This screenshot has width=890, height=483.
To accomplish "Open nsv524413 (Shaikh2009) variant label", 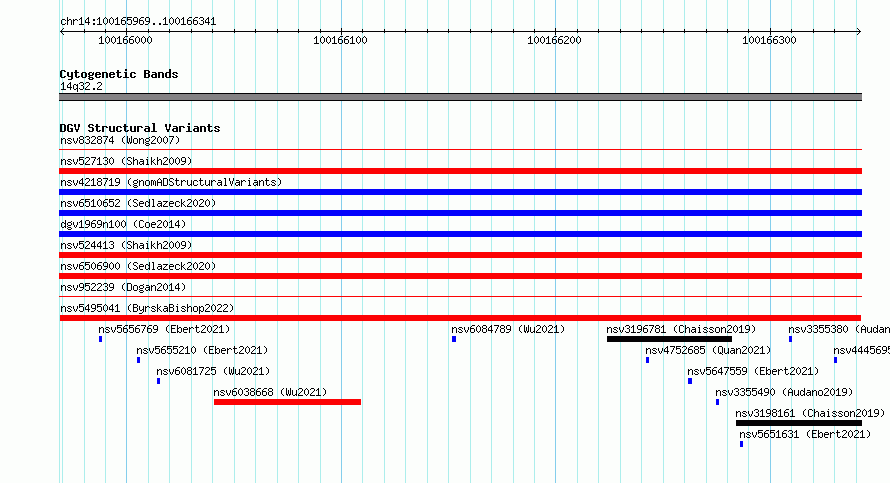I will (x=126, y=245).
